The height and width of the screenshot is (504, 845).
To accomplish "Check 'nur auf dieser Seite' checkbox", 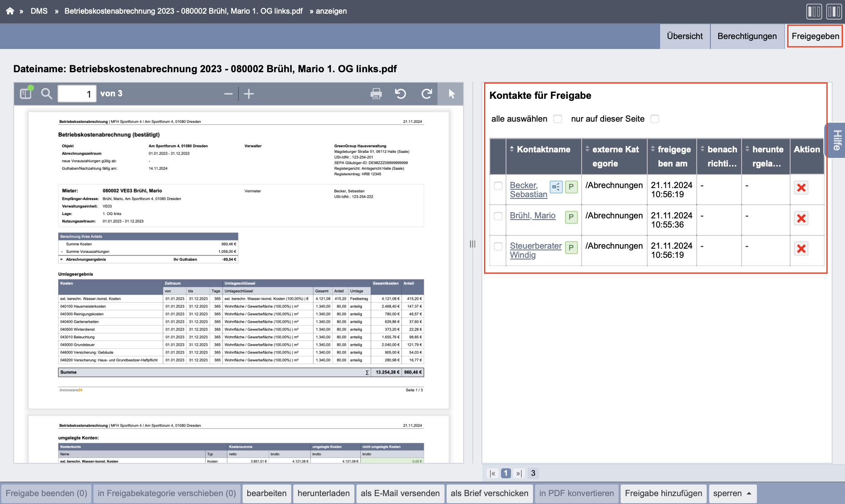I will point(655,119).
